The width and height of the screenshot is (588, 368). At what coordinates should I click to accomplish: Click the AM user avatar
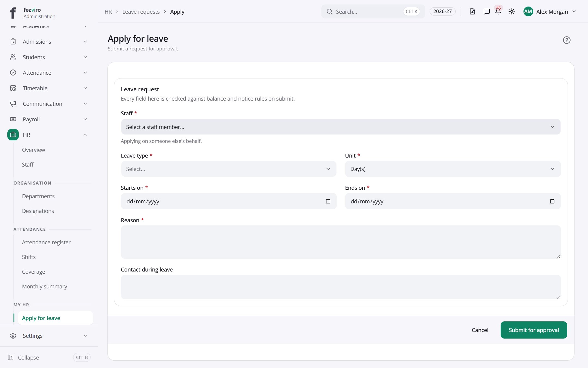click(x=528, y=11)
